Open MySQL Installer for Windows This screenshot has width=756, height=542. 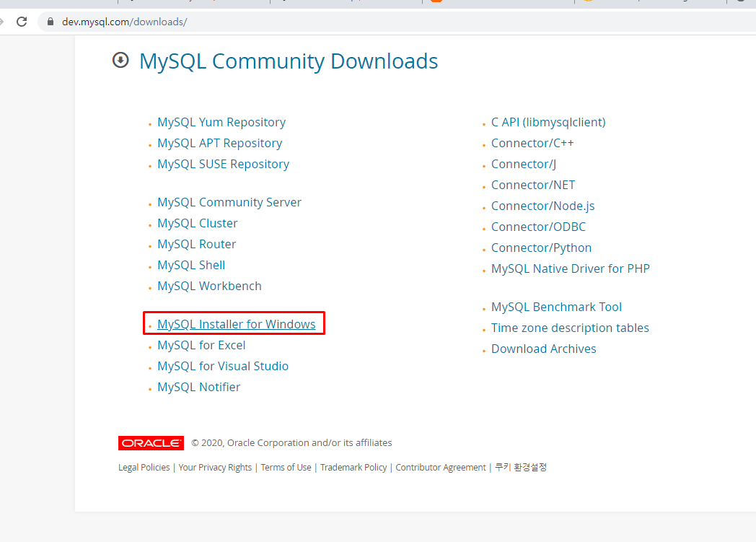pyautogui.click(x=237, y=324)
